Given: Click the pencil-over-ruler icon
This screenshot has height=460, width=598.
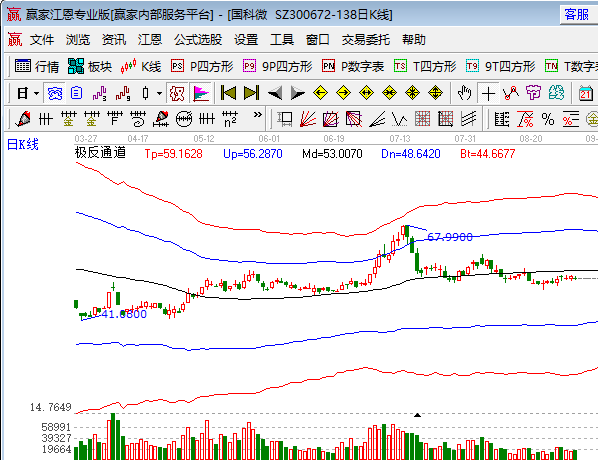Looking at the screenshot, I should click(x=161, y=119).
